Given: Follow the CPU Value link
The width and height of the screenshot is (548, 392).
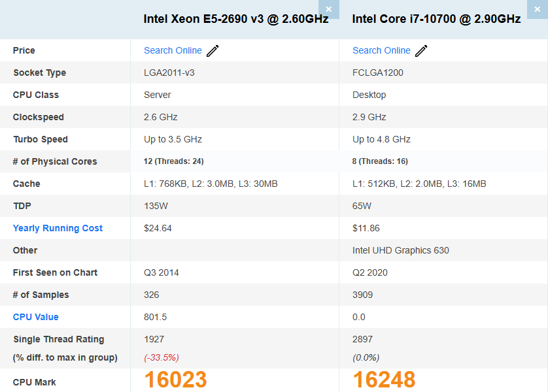Looking at the screenshot, I should pos(36,317).
